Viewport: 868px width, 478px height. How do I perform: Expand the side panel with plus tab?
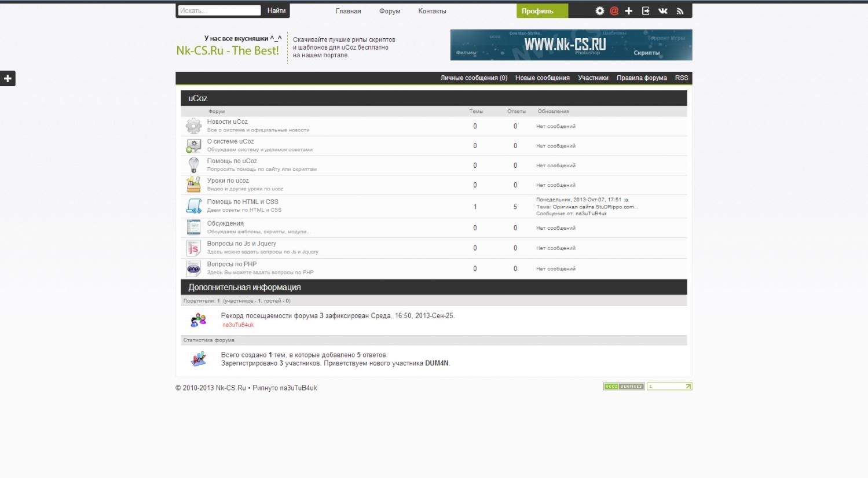[8, 79]
